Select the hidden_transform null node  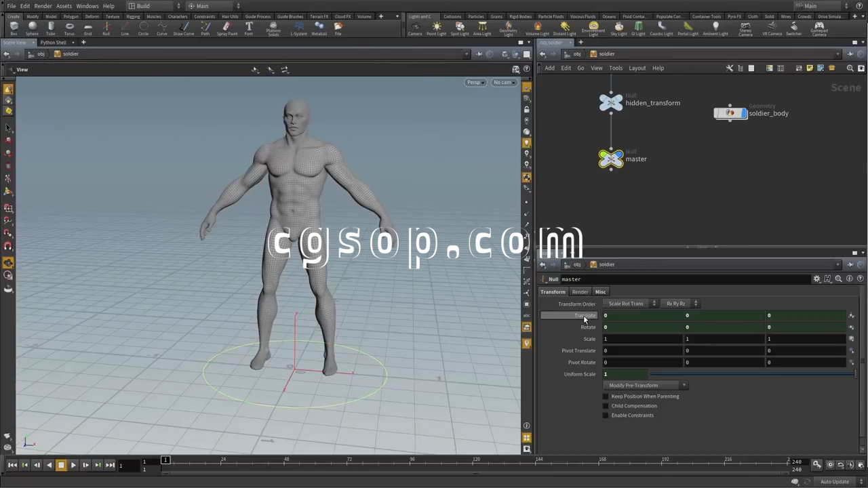click(611, 103)
